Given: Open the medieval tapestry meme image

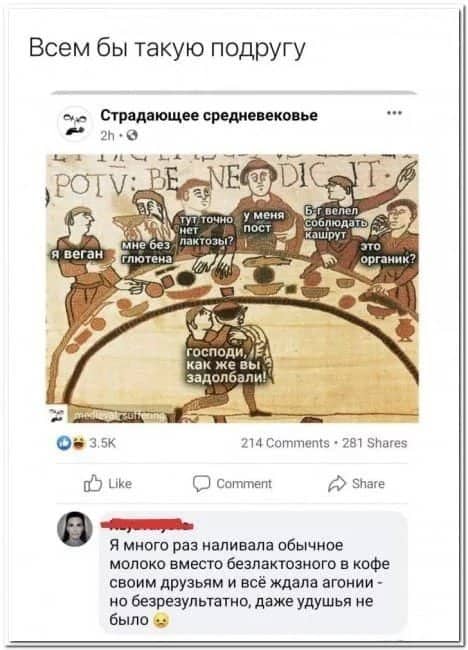Looking at the screenshot, I should (232, 288).
